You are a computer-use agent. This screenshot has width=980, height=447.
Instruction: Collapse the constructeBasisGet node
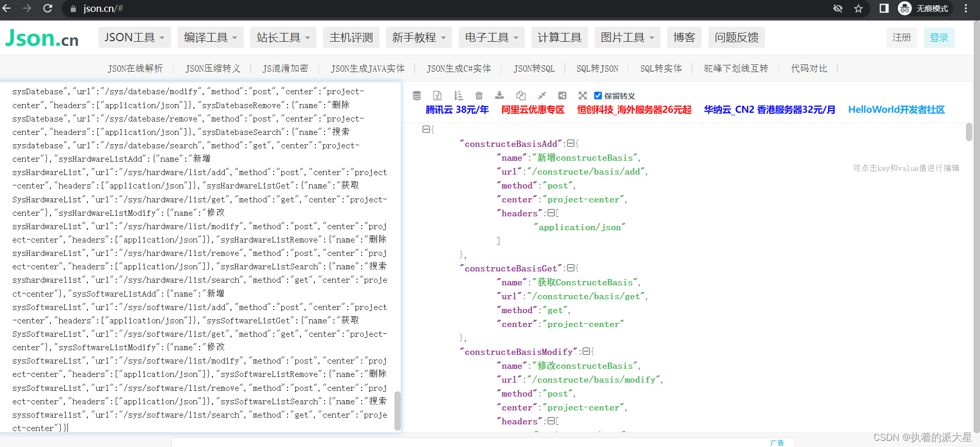(x=571, y=268)
